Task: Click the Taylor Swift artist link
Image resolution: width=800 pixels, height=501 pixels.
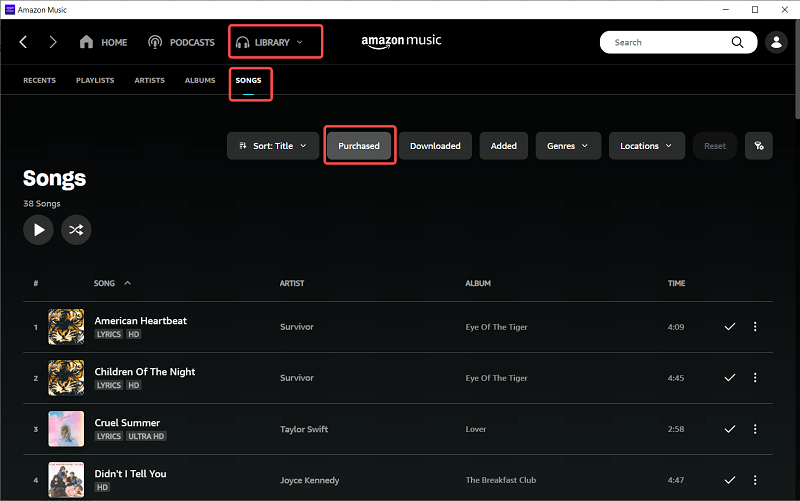Action: click(304, 429)
